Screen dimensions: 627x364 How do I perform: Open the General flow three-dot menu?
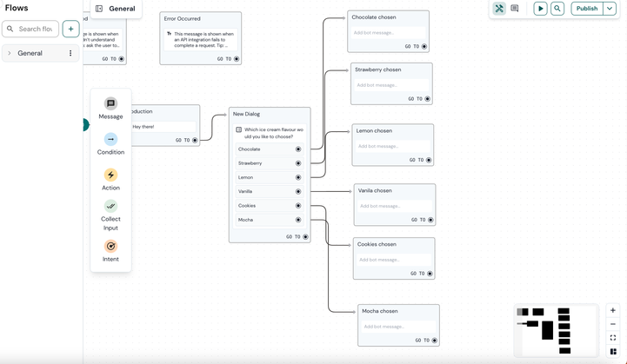point(70,53)
